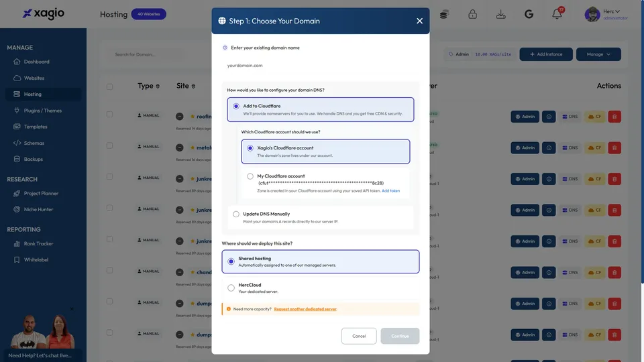Click the user avatar picture
The width and height of the screenshot is (644, 362).
[x=592, y=14]
